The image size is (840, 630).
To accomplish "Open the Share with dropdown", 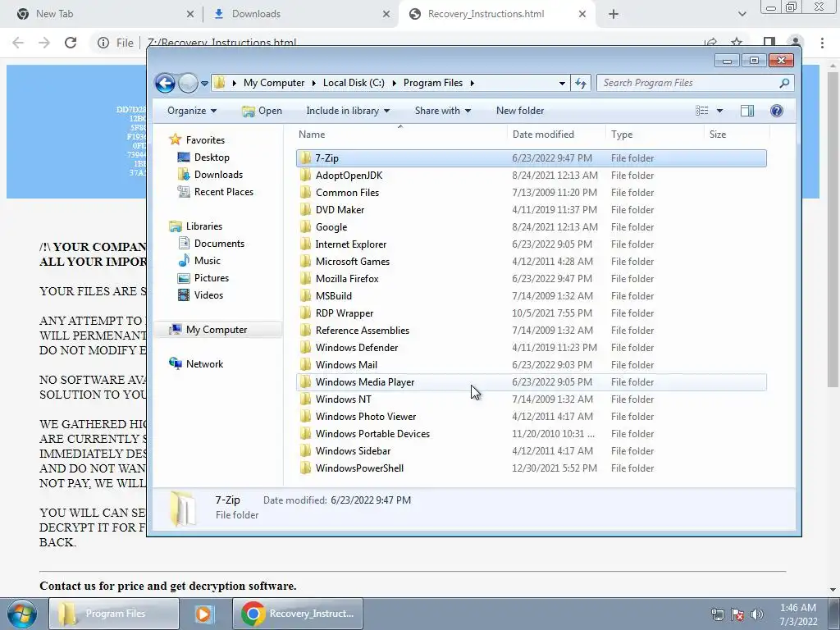I will point(442,111).
